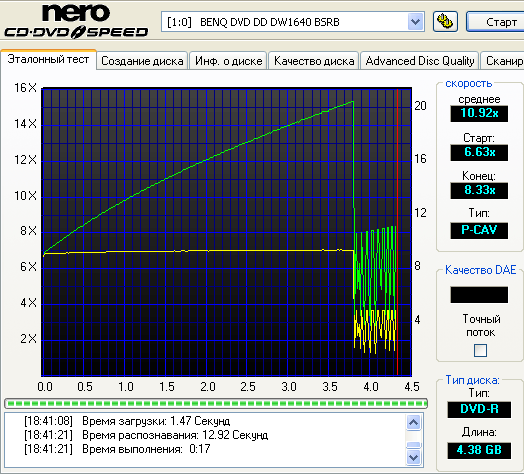Viewport: 524px width, 474px height.
Task: Click the end speed value 8.33x
Action: (x=479, y=191)
